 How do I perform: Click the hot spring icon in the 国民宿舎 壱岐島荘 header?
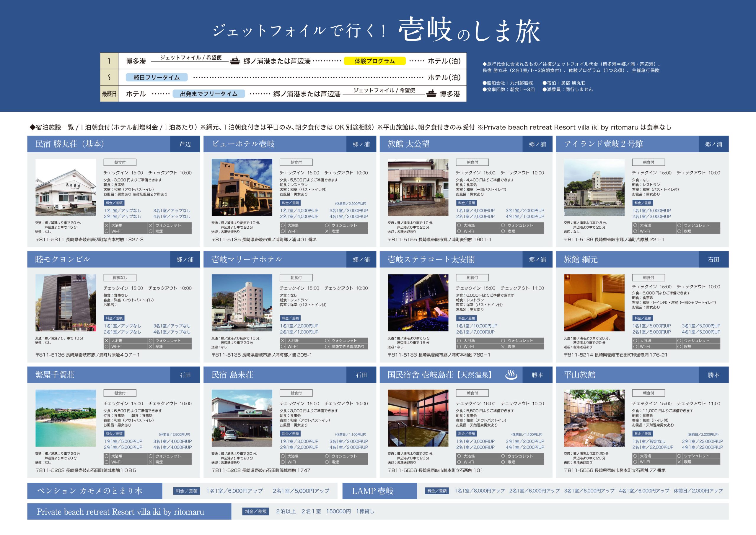[511, 375]
